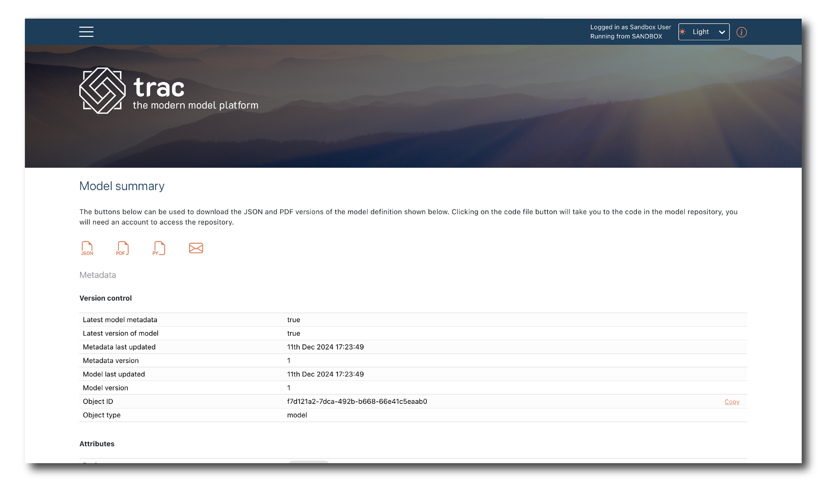Click the Attributes subheading
This screenshot has height=504, width=825.
(x=97, y=444)
